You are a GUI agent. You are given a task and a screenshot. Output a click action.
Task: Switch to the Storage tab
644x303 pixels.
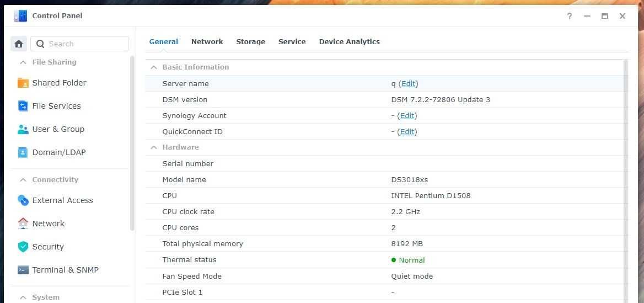[x=250, y=41]
